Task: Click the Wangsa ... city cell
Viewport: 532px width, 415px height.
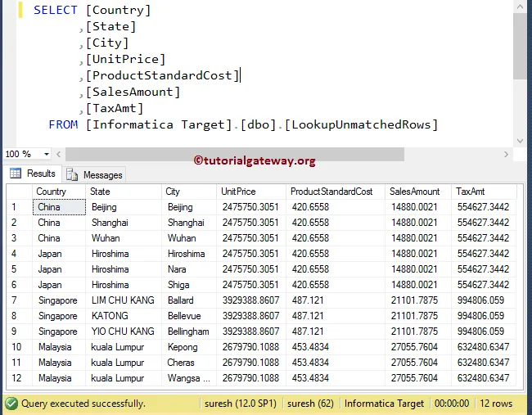Action: coord(189,378)
